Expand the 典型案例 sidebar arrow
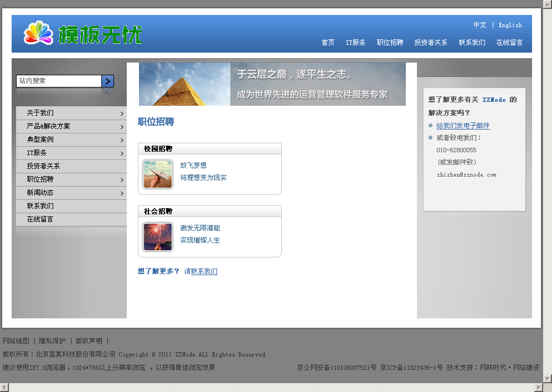 pyautogui.click(x=122, y=140)
